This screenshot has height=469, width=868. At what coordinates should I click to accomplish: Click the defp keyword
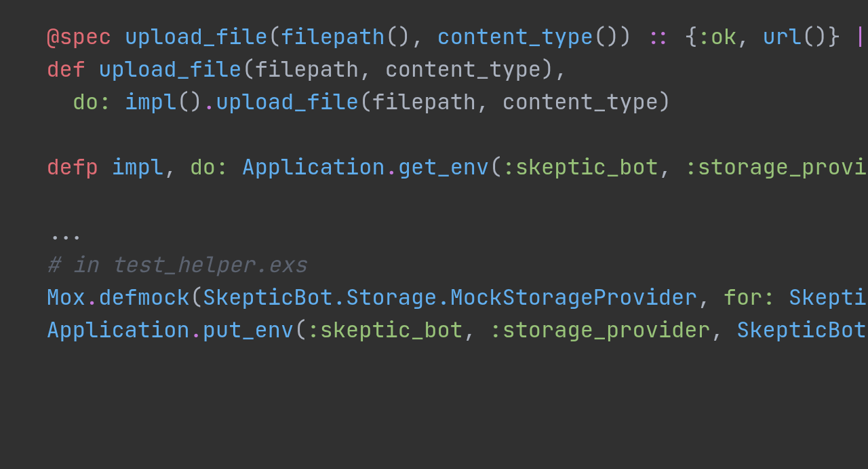click(x=73, y=168)
